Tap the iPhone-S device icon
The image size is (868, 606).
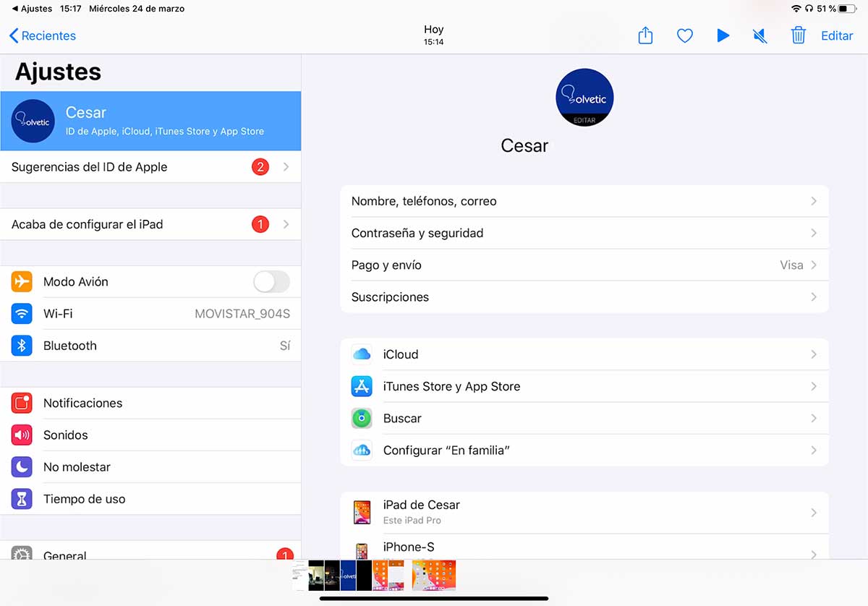pyautogui.click(x=362, y=551)
